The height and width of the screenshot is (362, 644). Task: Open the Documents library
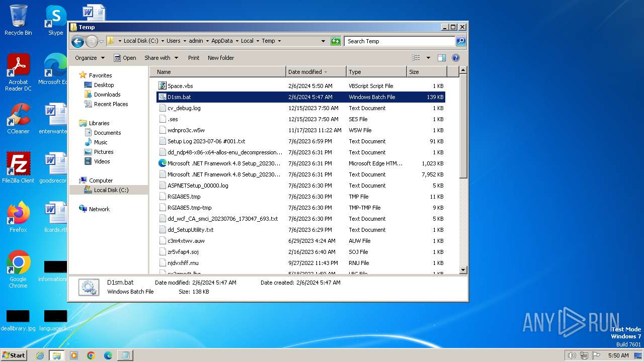point(107,133)
